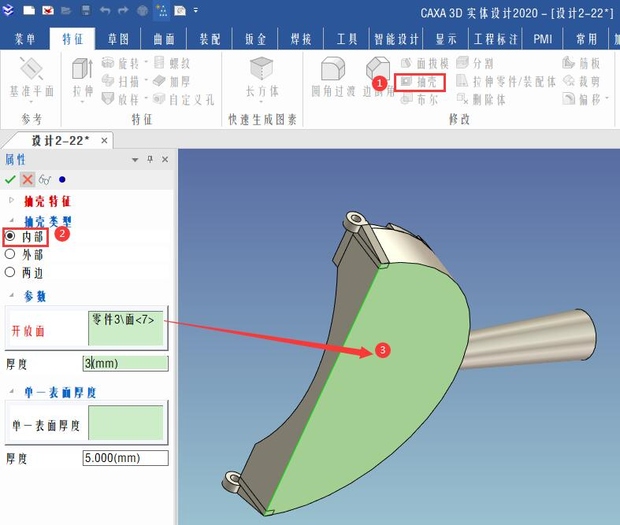Select the 边倒角 chamfer tool
This screenshot has width=620, height=525.
click(x=378, y=77)
